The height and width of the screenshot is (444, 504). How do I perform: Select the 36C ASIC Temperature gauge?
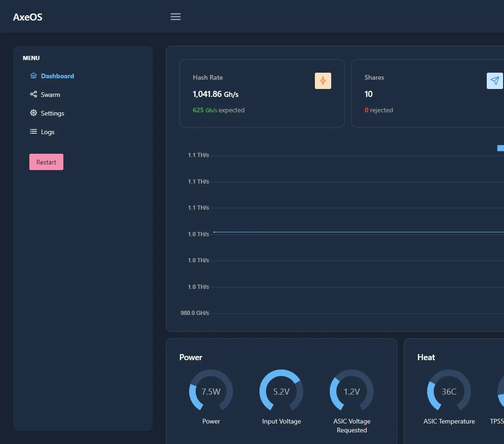(449, 391)
